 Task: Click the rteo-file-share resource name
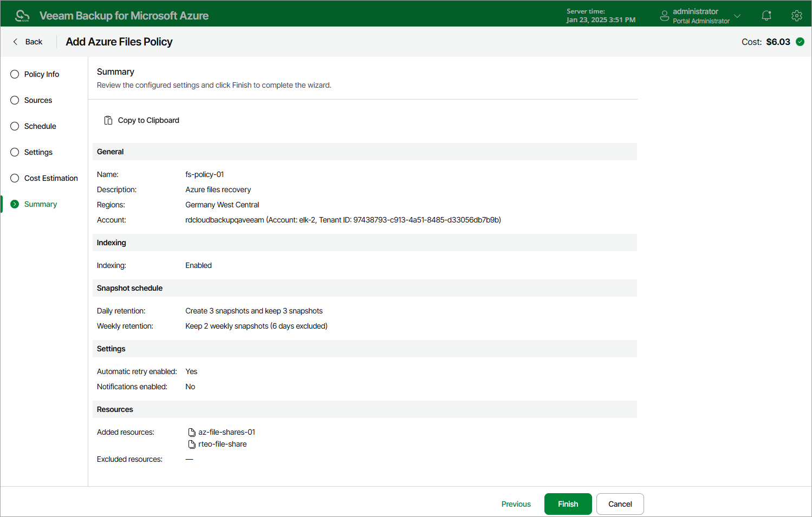tap(223, 444)
